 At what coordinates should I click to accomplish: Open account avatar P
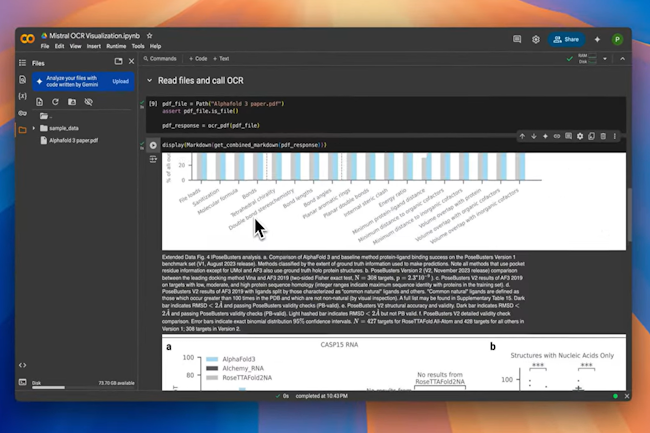click(x=617, y=39)
